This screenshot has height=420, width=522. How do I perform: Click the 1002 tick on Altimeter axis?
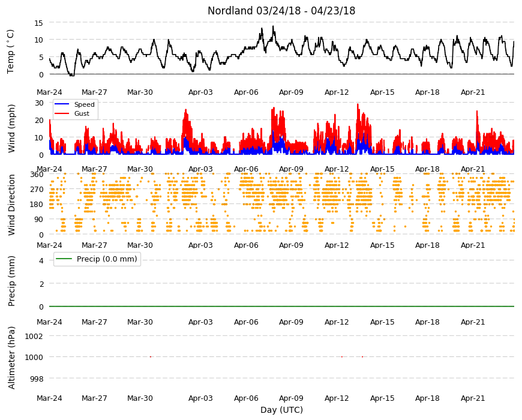(x=34, y=336)
